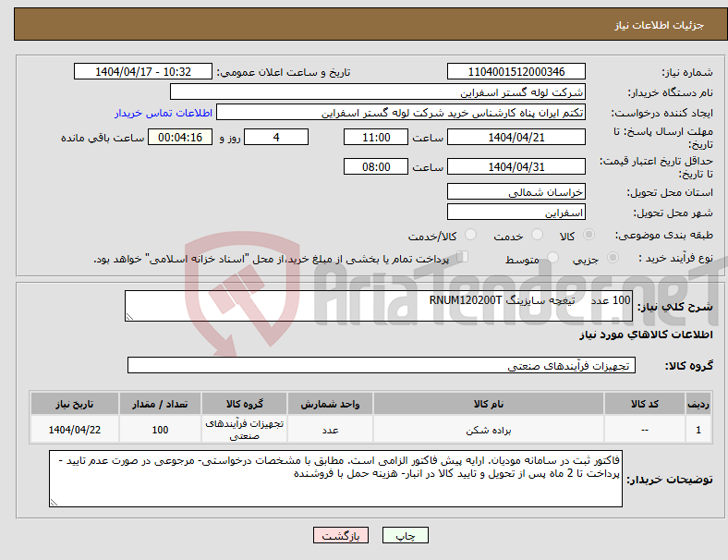Click the row number cell 1
728x560 pixels.
point(698,430)
